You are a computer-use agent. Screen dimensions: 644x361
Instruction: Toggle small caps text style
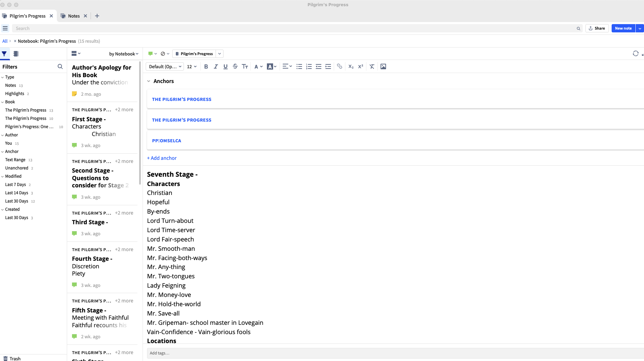point(245,66)
